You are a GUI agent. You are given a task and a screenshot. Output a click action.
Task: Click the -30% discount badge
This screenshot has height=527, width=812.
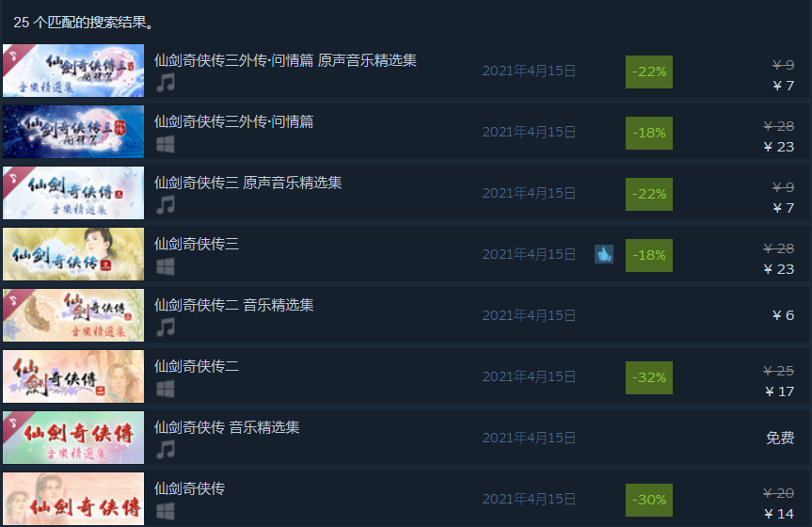pos(649,500)
